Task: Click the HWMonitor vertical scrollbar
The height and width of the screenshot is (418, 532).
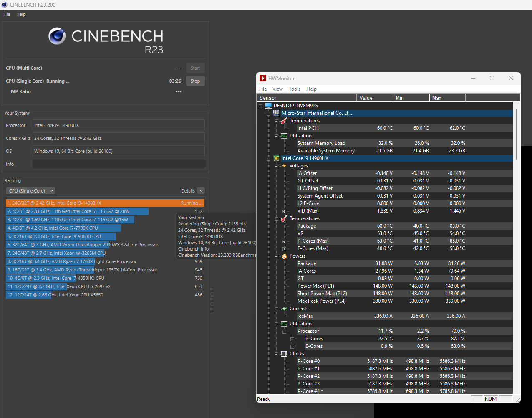Action: (517, 134)
